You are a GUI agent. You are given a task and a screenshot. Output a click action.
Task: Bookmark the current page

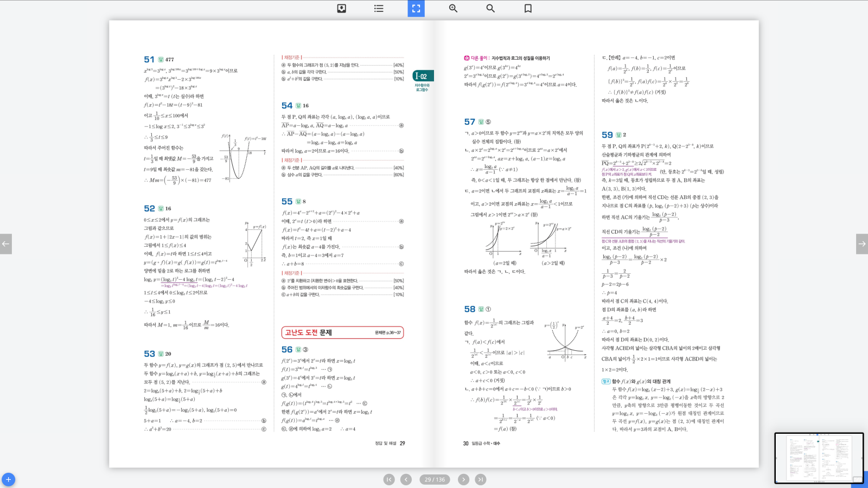click(x=528, y=8)
